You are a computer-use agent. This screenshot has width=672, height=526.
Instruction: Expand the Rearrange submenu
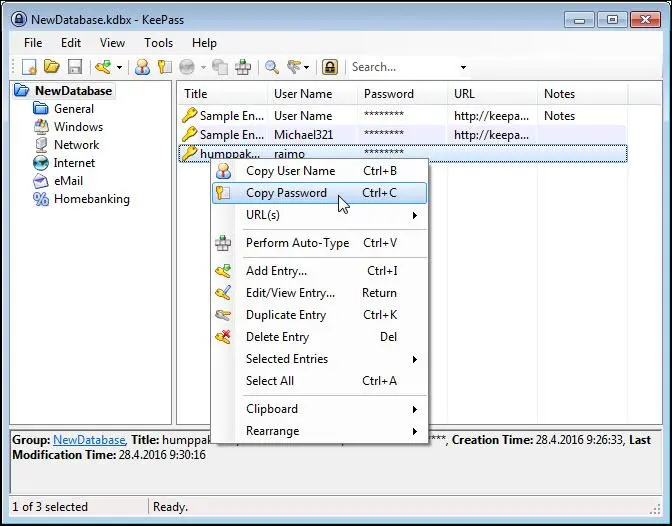(x=320, y=431)
